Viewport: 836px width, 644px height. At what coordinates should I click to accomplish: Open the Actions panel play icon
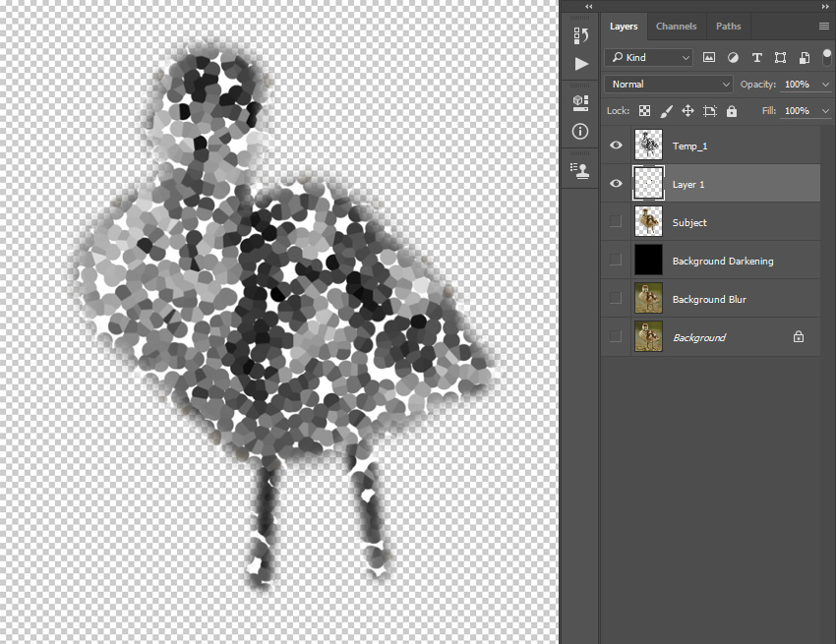[x=581, y=64]
